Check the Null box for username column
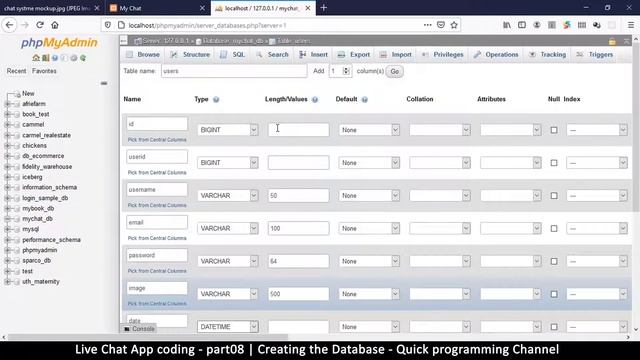 pos(554,196)
